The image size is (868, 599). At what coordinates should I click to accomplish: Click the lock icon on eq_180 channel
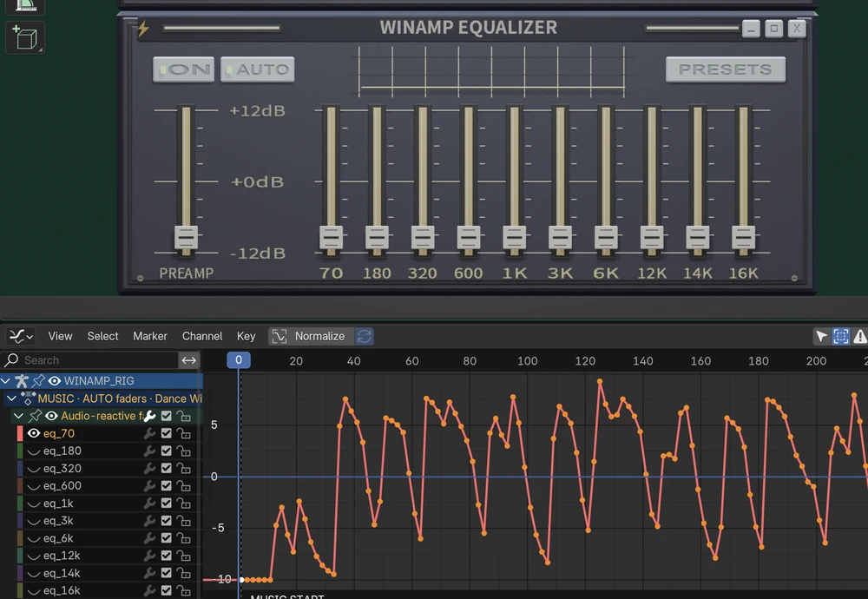tap(183, 451)
